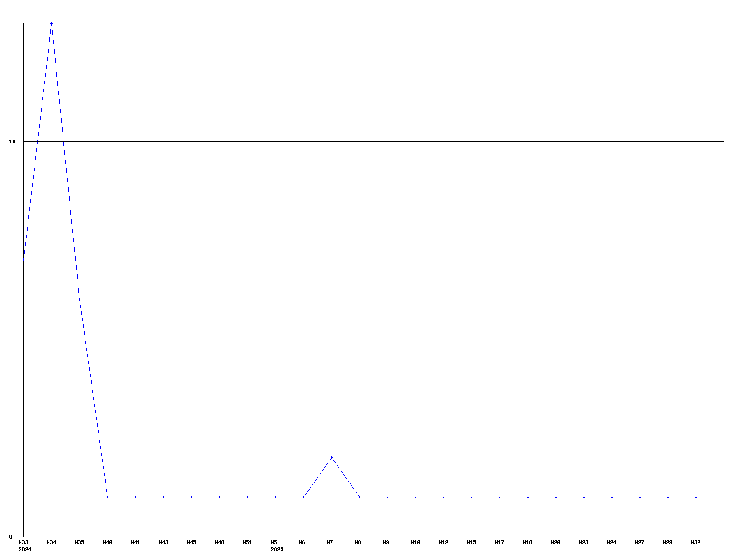This screenshot has width=747, height=560.
Task: Click the first data point at W33
Action: tap(23, 260)
